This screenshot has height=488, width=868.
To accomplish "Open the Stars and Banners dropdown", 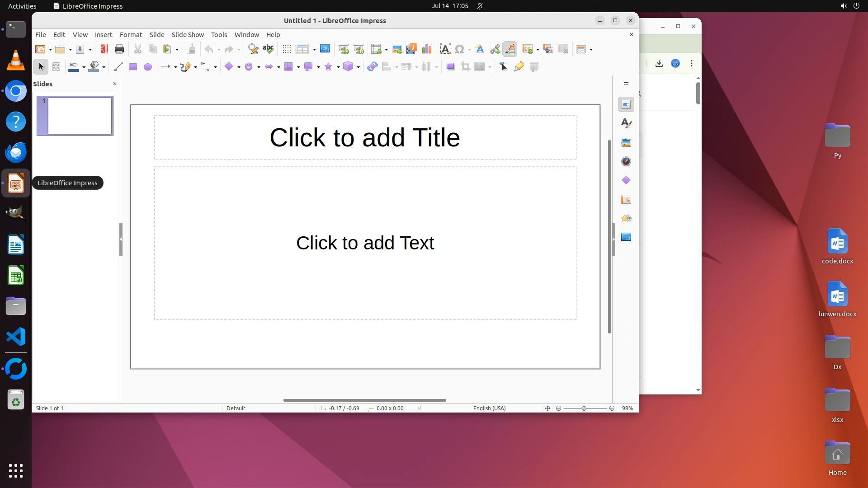I will (x=338, y=67).
